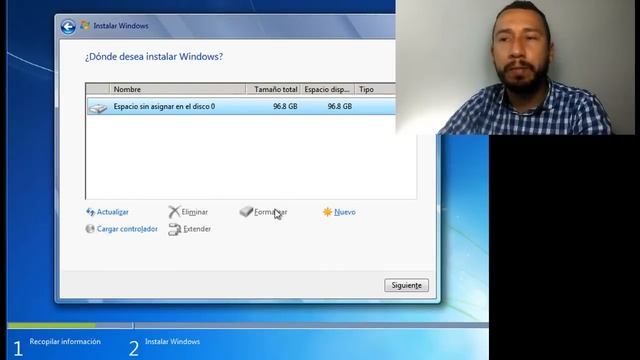This screenshot has width=640, height=360.
Task: Click the Eliminar X icon
Action: (174, 212)
